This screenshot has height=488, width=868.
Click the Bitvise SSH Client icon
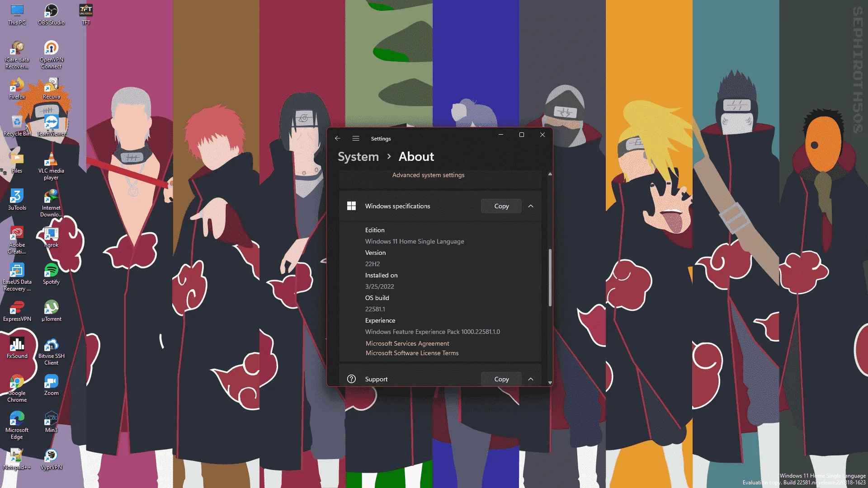[51, 352]
